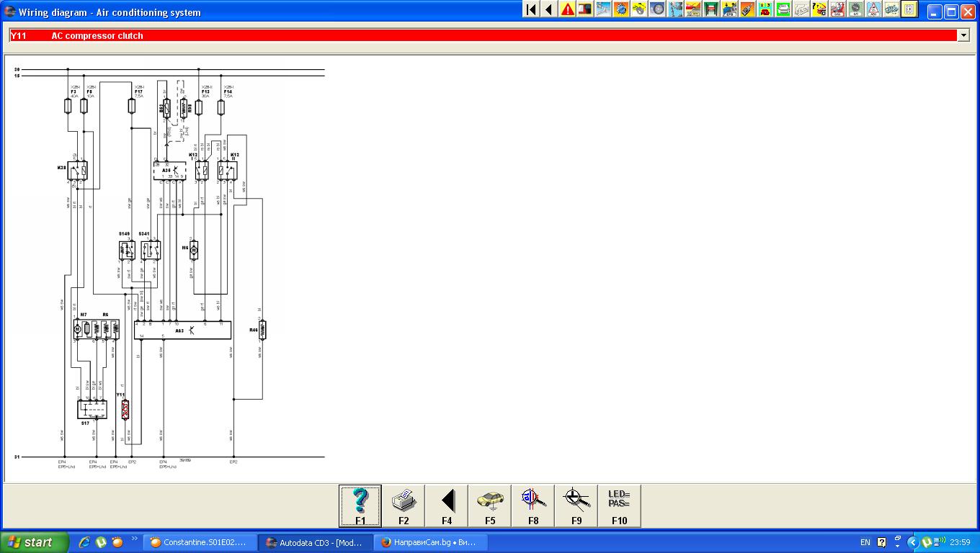Click the green vehicle lift toolbar icon
980x553 pixels.
(x=711, y=10)
